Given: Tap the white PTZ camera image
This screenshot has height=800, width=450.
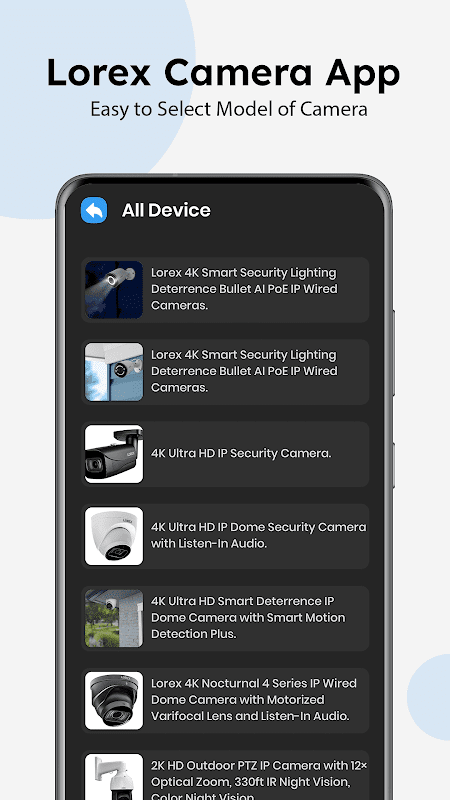Looking at the screenshot, I should 114,777.
